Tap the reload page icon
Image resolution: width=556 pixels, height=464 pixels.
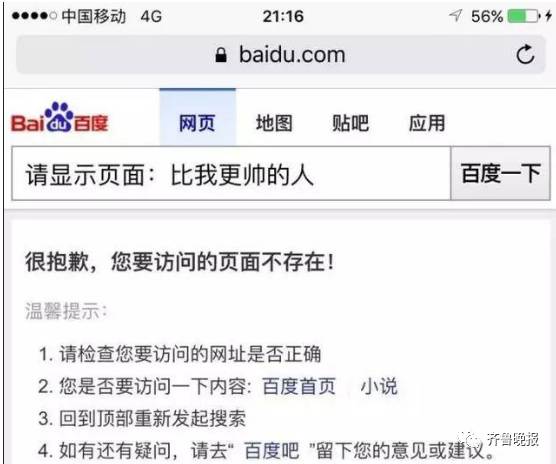tap(525, 54)
